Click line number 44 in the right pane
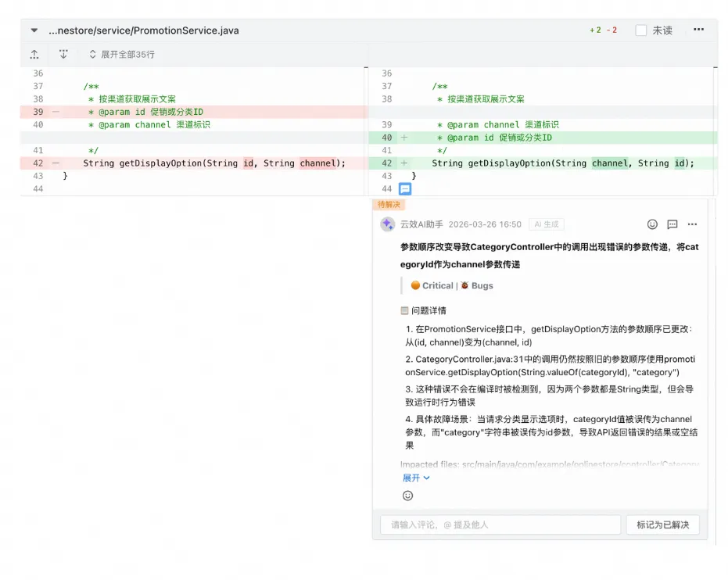Image resolution: width=728 pixels, height=580 pixels. [387, 189]
